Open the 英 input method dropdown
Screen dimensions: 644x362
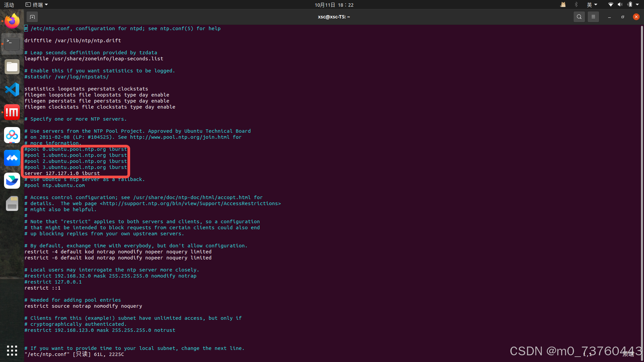(x=592, y=5)
